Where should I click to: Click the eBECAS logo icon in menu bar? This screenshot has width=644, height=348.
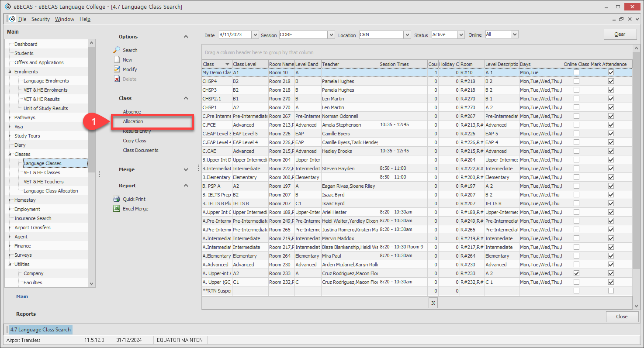click(x=12, y=19)
